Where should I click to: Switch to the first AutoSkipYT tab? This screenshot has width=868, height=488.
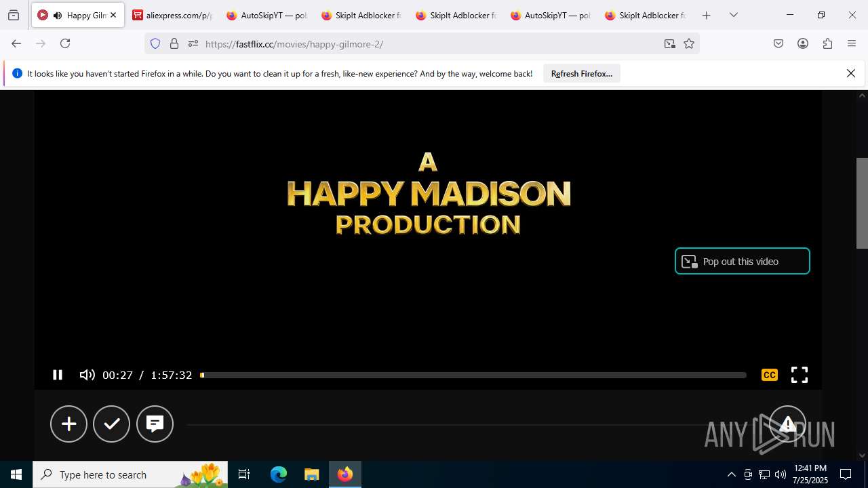click(x=267, y=15)
